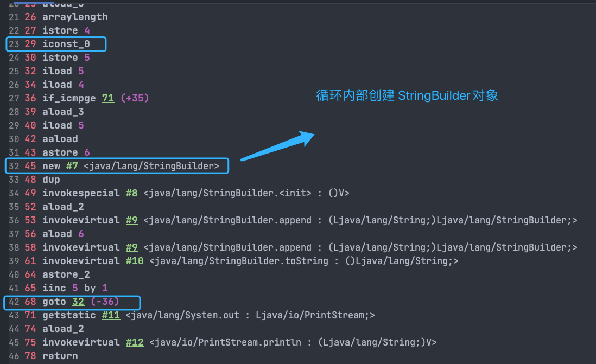
Task: Jump to if_icmpge target 71
Action: [x=108, y=98]
